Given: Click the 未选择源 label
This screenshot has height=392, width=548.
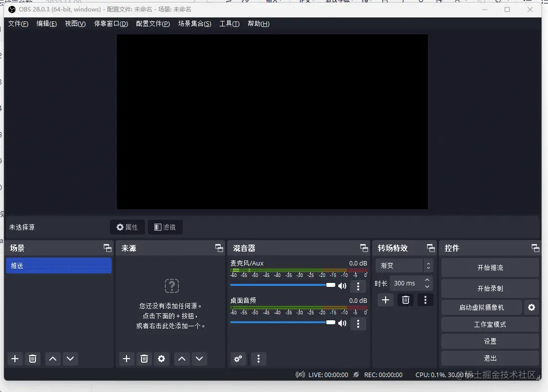Looking at the screenshot, I should coord(21,228).
